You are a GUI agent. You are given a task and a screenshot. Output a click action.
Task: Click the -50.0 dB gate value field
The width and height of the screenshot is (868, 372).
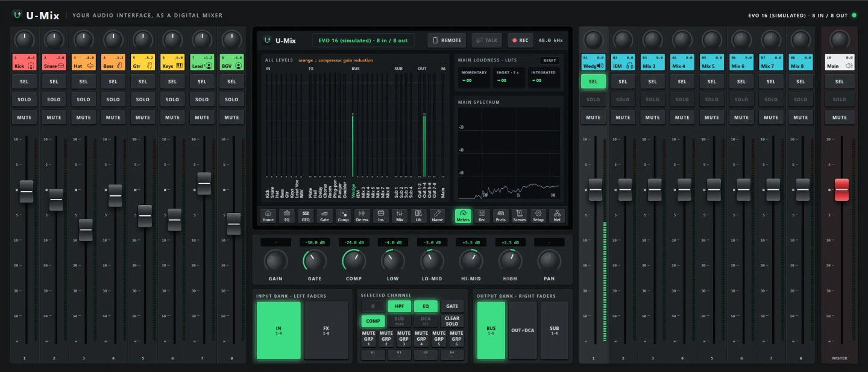[x=315, y=242]
